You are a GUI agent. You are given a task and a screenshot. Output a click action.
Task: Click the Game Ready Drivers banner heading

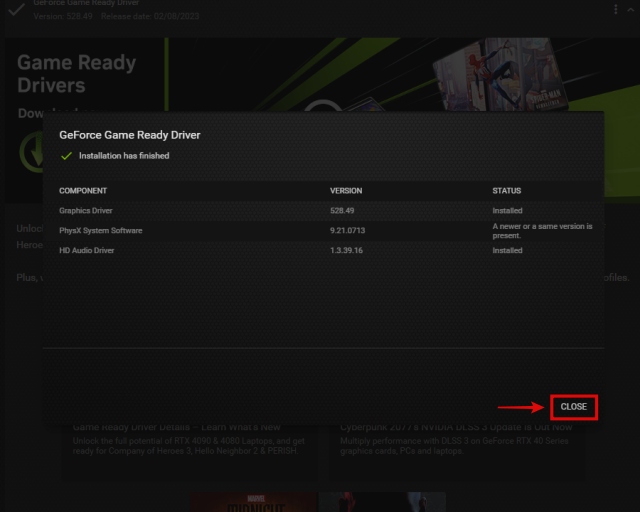point(76,74)
